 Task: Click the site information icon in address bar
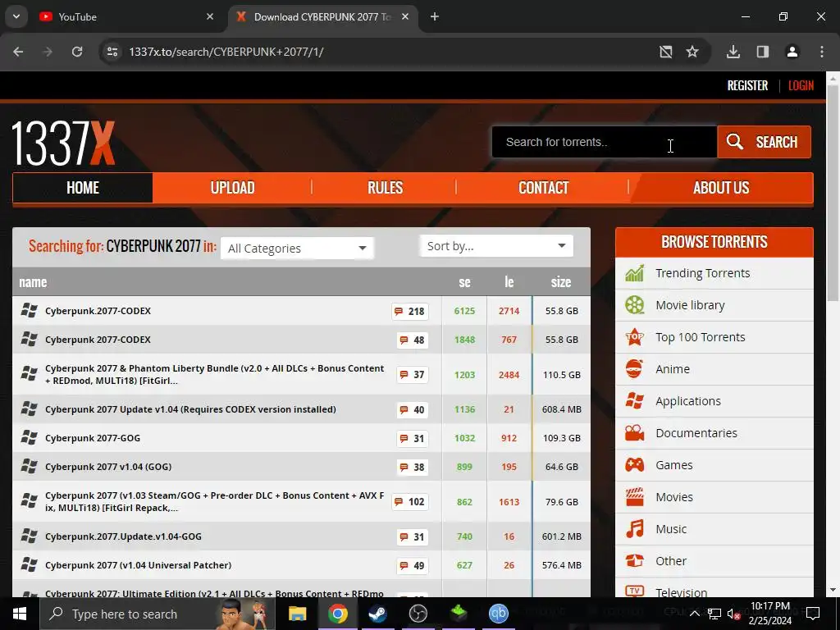(x=112, y=52)
